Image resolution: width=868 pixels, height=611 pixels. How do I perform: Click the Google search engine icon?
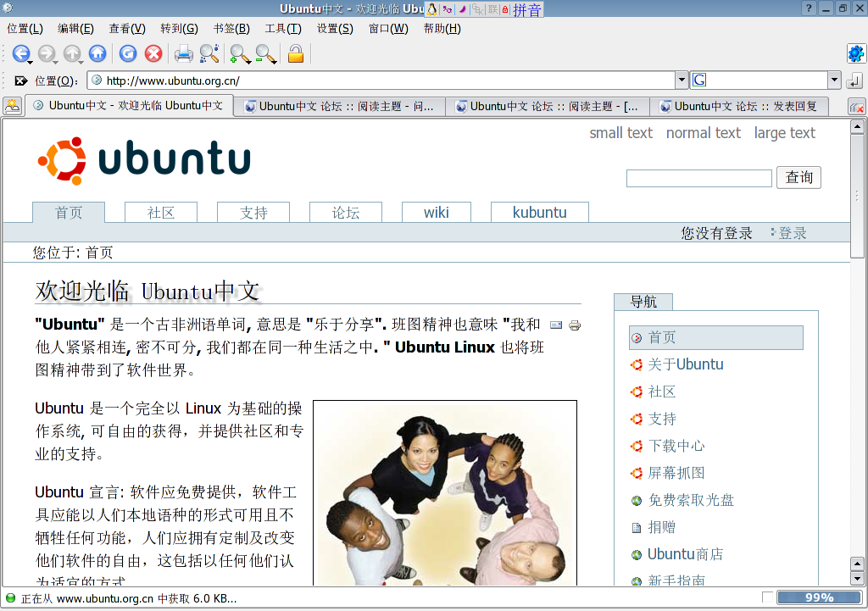[x=699, y=81]
